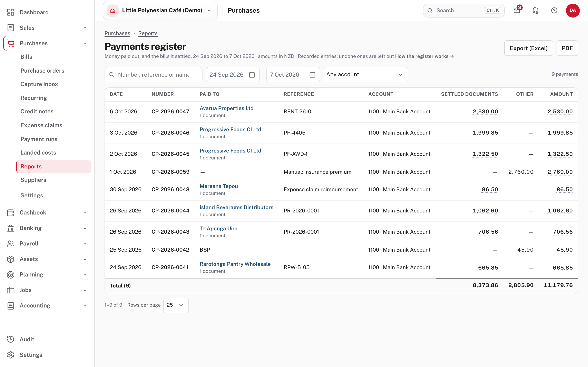Go to Payment runs submenu
The width and height of the screenshot is (588, 367).
(39, 139)
